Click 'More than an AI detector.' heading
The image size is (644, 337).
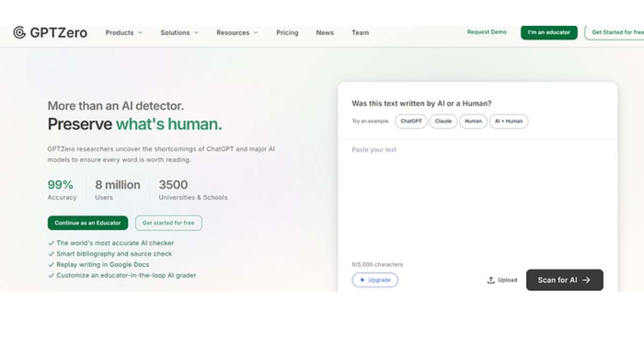pos(115,106)
